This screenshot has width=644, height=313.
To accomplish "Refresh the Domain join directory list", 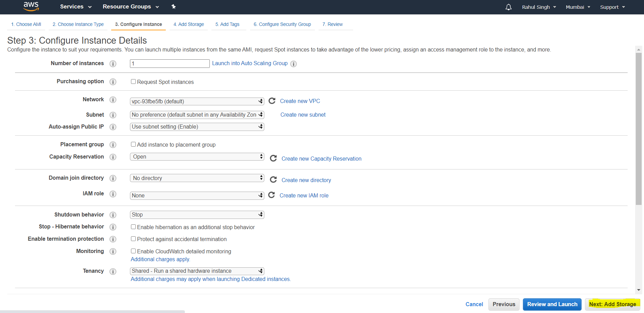I will pos(273,180).
